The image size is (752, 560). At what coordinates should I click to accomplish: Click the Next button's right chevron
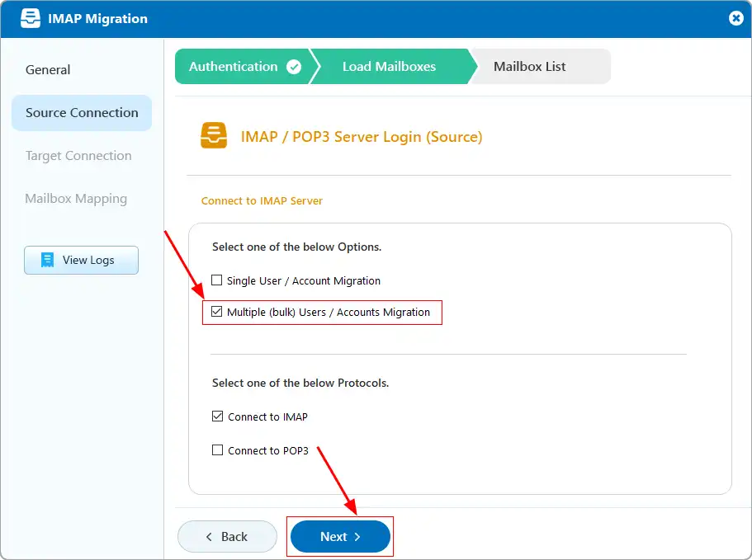[357, 537]
